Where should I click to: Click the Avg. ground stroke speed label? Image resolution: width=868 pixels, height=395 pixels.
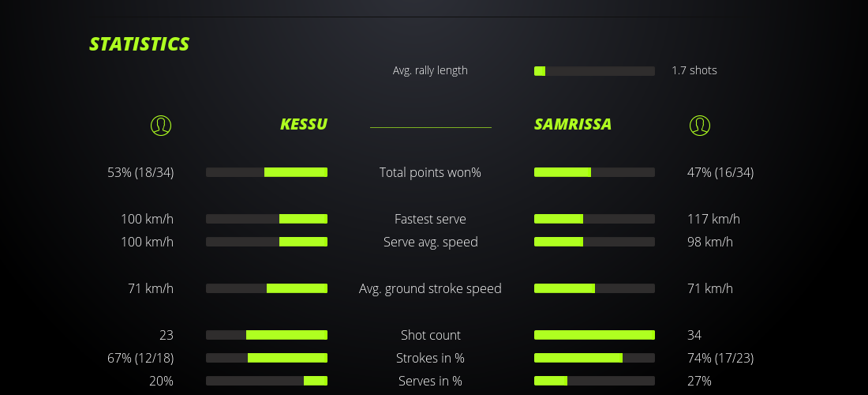430,288
